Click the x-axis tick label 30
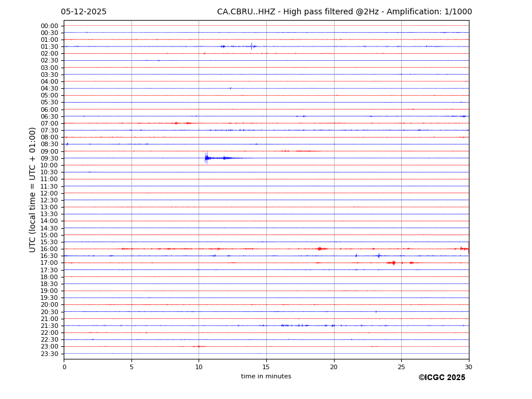The width and height of the screenshot is (532, 399). [468, 367]
